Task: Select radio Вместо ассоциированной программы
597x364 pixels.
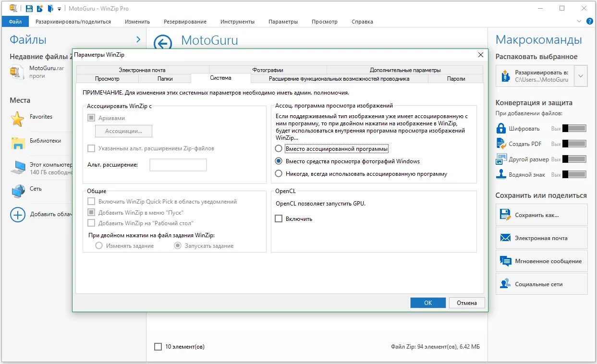Action: [x=279, y=149]
